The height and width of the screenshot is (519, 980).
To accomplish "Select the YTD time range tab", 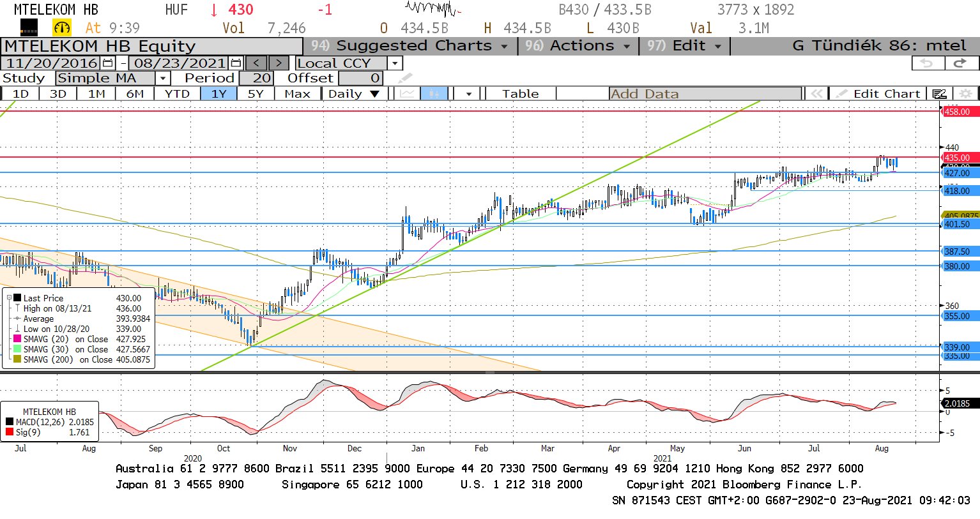I will (x=177, y=94).
